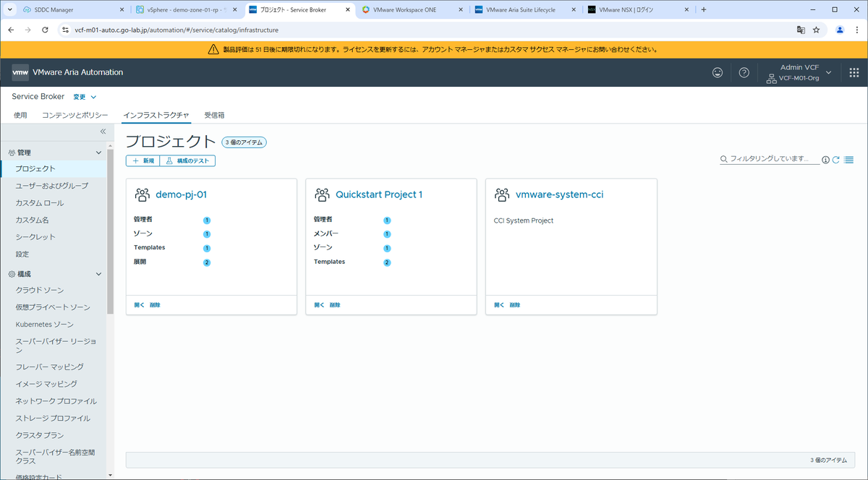Click demo-pj-01 project people icon

(x=142, y=194)
